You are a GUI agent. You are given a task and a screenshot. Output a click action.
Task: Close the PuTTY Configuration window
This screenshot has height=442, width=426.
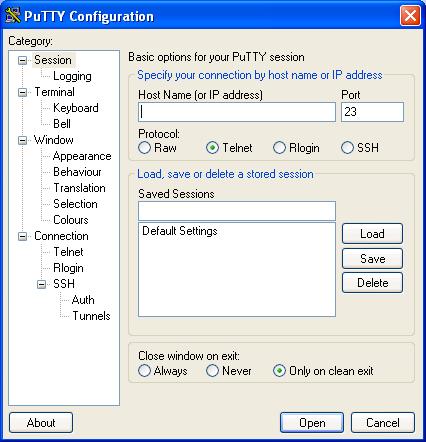point(410,16)
